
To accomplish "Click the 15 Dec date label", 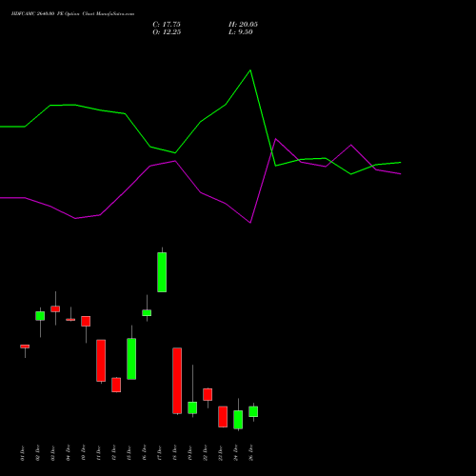I will click(x=129, y=453).
